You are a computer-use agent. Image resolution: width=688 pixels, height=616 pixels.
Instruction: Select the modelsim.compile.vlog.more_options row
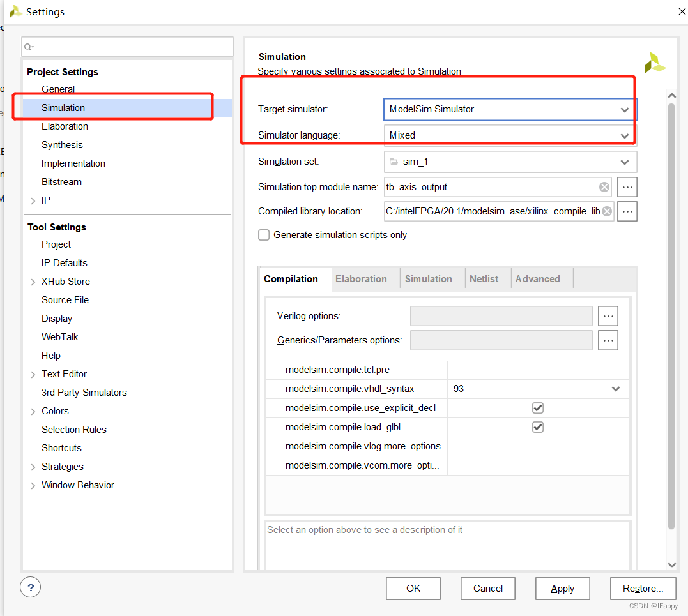(447, 446)
